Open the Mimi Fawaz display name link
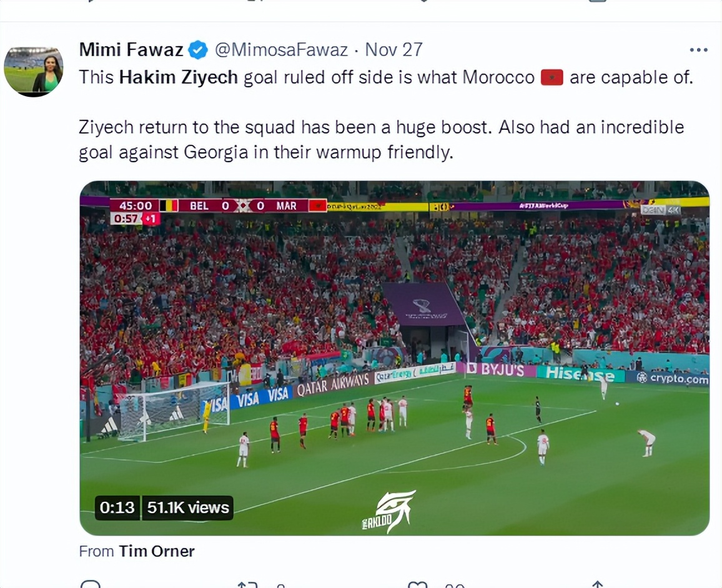Image resolution: width=722 pixels, height=588 pixels. 131,49
